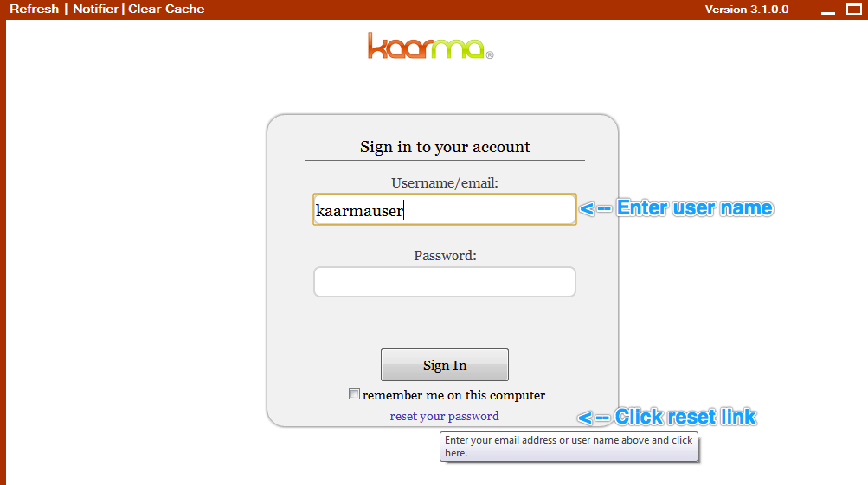Click the Sign in to your account heading
The width and height of the screenshot is (868, 485).
point(445,147)
